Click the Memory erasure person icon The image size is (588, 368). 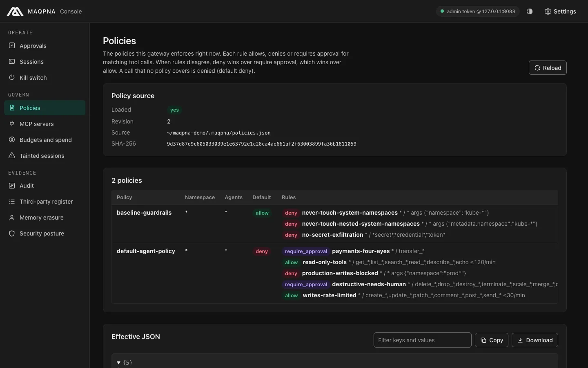point(12,217)
